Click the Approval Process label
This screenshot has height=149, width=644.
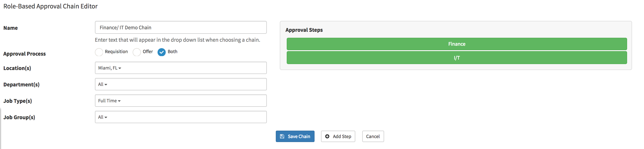pyautogui.click(x=25, y=53)
